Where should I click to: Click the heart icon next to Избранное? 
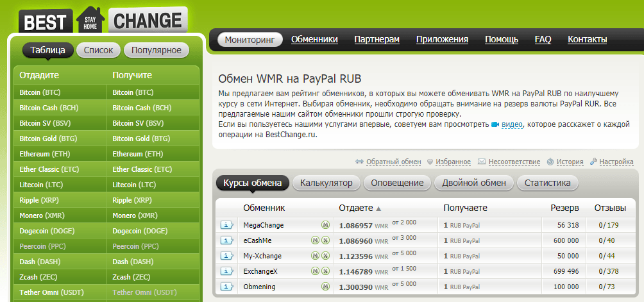[430, 162]
